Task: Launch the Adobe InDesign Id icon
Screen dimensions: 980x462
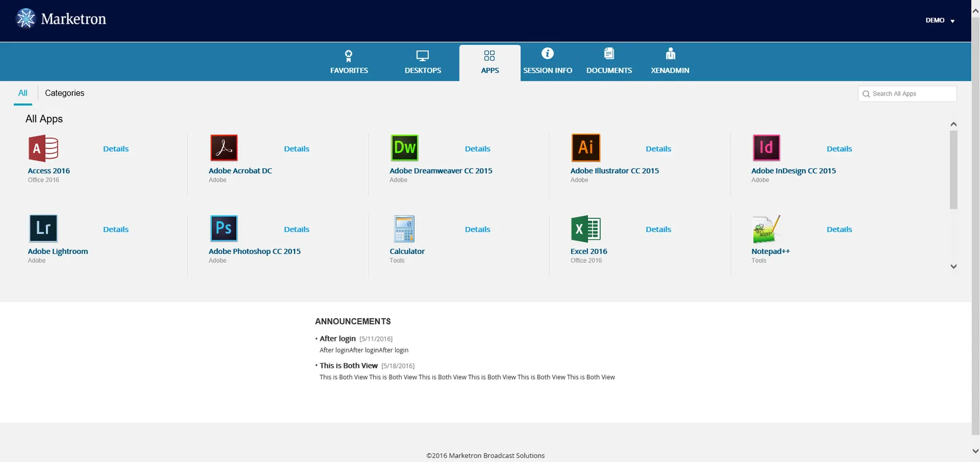Action: pyautogui.click(x=766, y=147)
